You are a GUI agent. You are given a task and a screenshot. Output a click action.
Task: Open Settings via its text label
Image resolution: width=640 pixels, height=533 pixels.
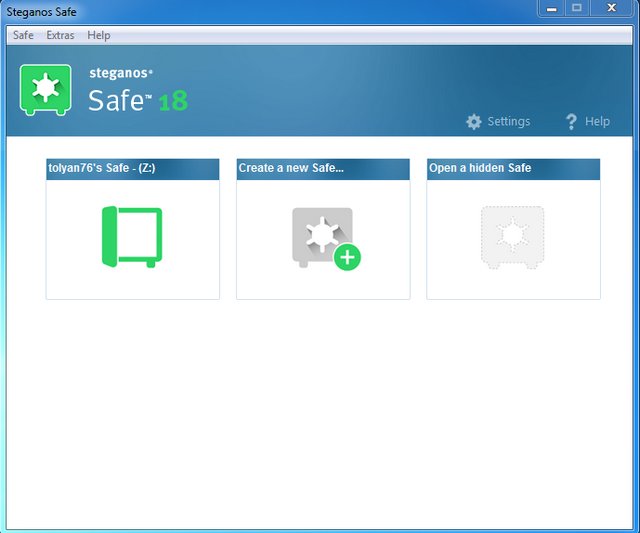click(x=508, y=122)
